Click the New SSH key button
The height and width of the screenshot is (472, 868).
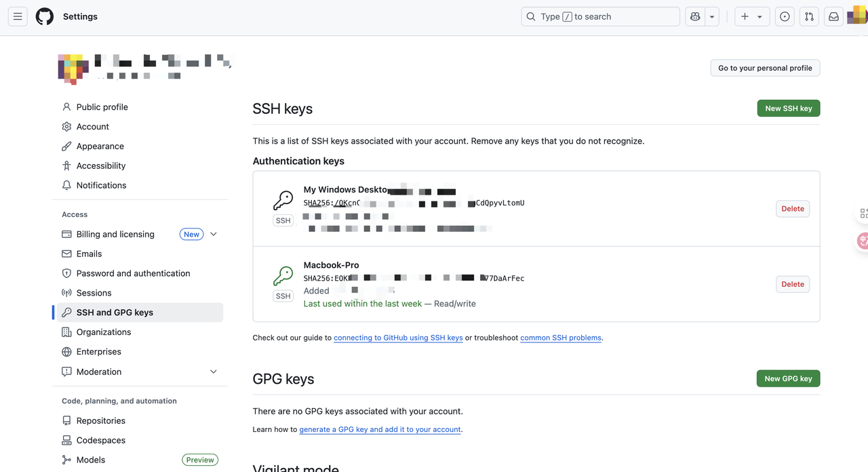(x=788, y=109)
